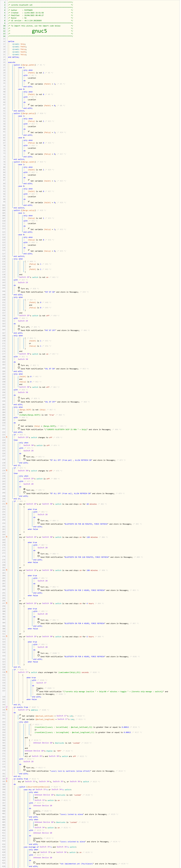Click the x² icon beside Set variable {Valcp} = 1
The image size is (181, 868).
point(29,229)
